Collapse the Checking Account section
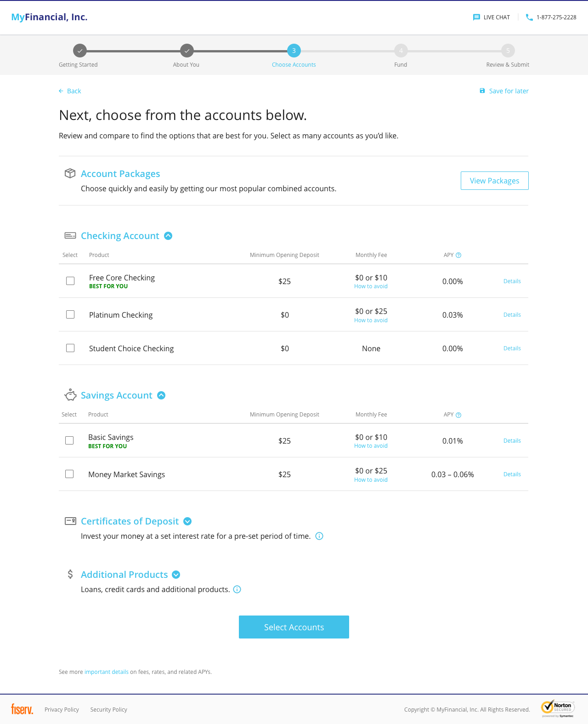The width and height of the screenshot is (588, 724). point(168,236)
